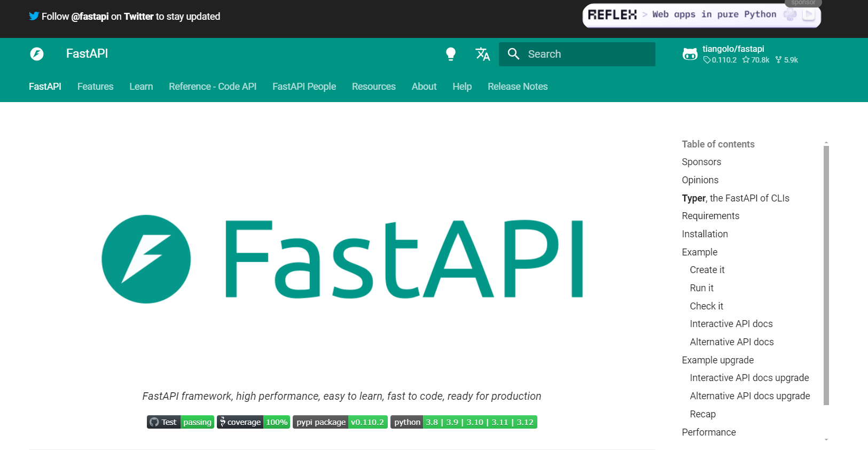
Task: Click the table of contents scrollbar
Action: pos(826,275)
